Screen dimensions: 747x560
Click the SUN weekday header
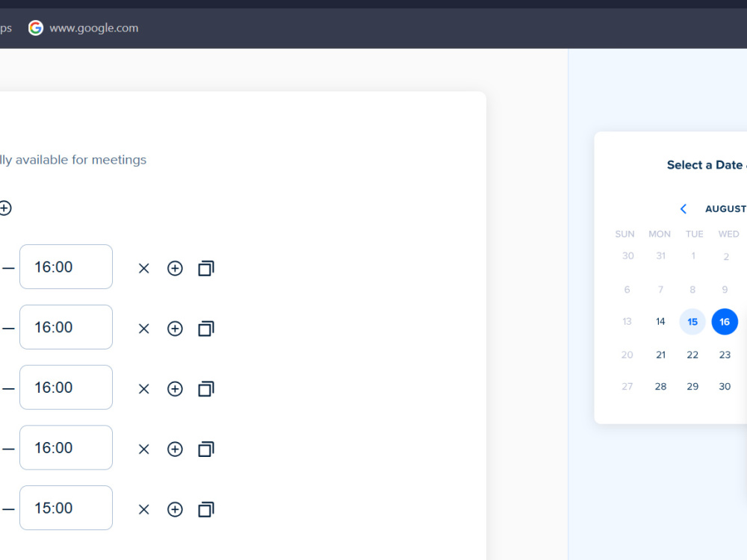(x=624, y=234)
